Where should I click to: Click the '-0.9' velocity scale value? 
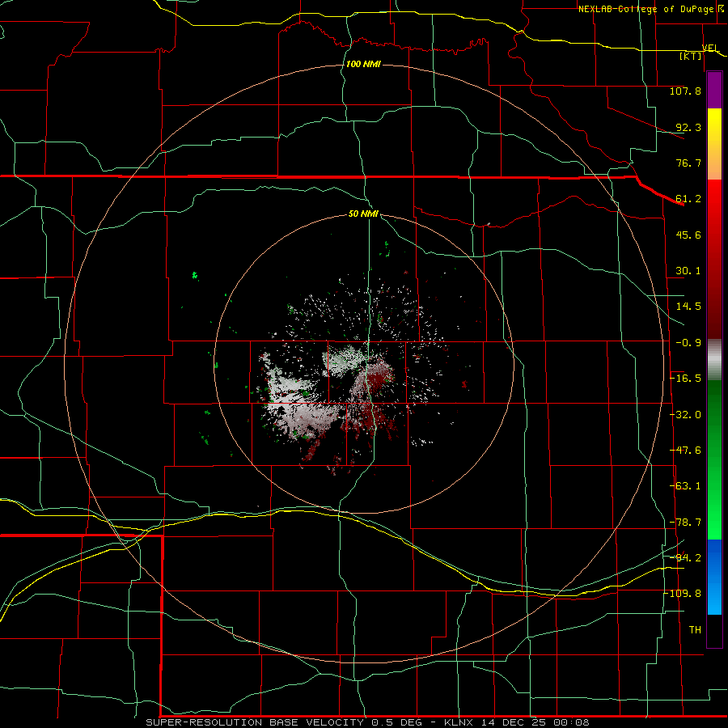pyautogui.click(x=688, y=343)
